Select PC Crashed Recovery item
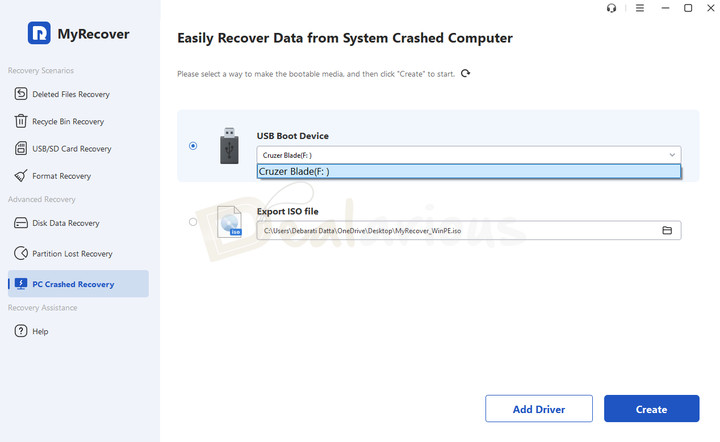The image size is (720, 442). (78, 284)
